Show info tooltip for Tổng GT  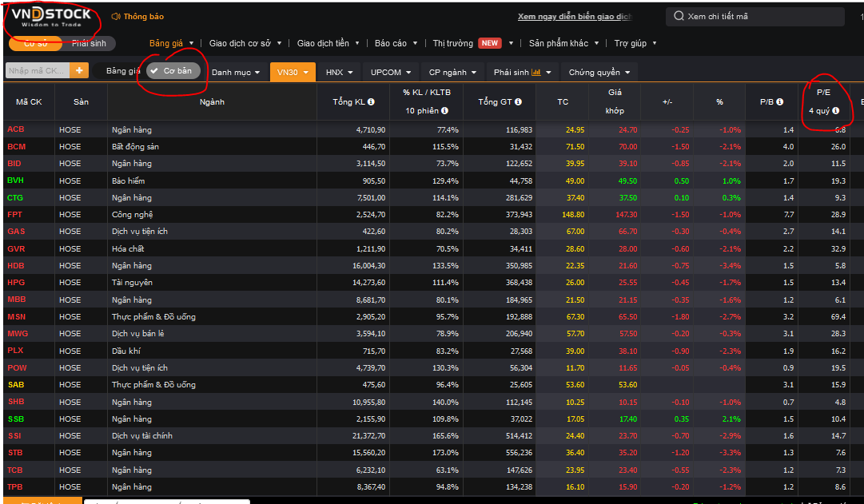pyautogui.click(x=518, y=102)
